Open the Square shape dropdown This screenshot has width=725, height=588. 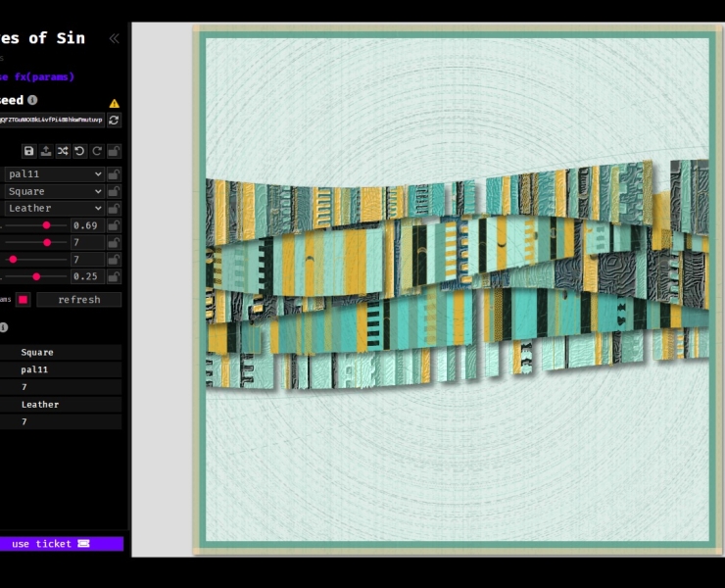coord(54,191)
